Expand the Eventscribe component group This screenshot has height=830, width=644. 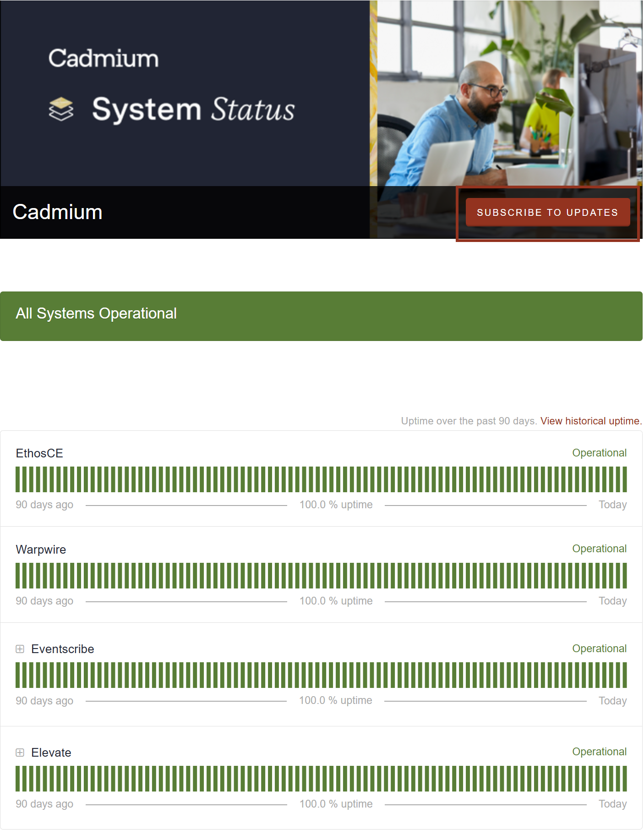pos(20,649)
